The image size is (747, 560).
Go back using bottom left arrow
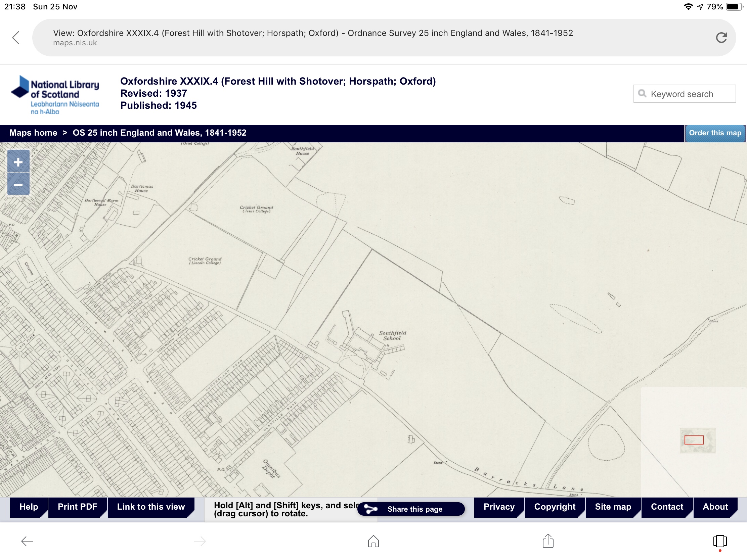pyautogui.click(x=27, y=542)
